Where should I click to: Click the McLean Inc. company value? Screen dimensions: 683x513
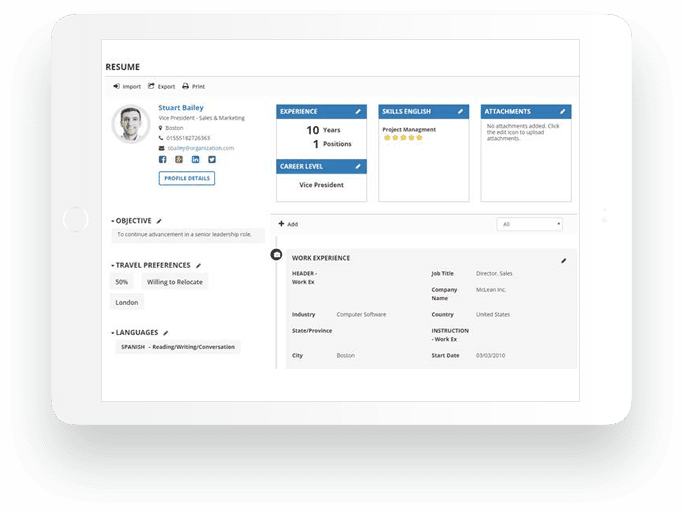tap(491, 290)
